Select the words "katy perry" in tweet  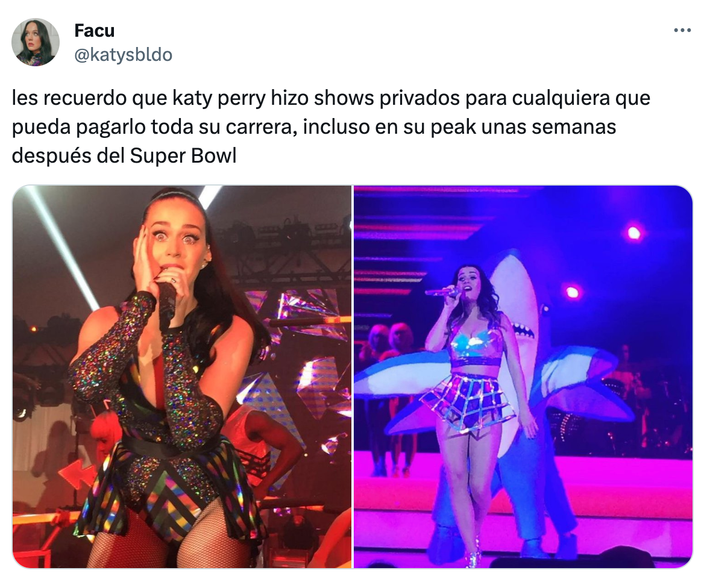[219, 98]
